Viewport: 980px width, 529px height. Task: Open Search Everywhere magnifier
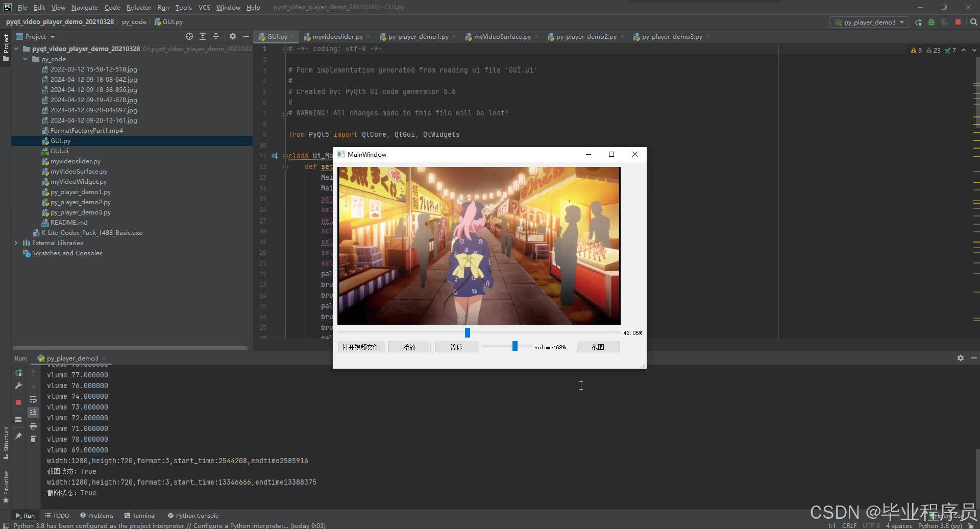(973, 22)
